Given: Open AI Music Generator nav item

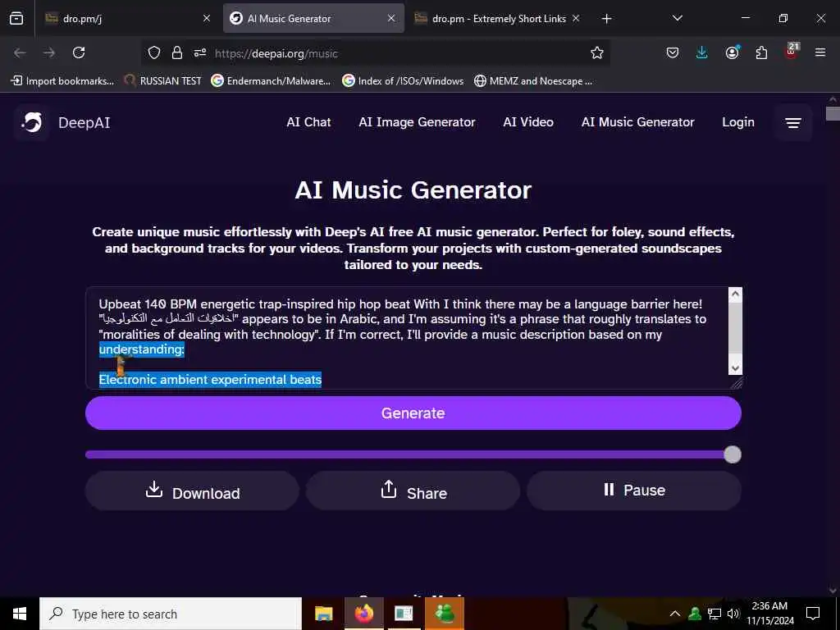Looking at the screenshot, I should [x=637, y=122].
